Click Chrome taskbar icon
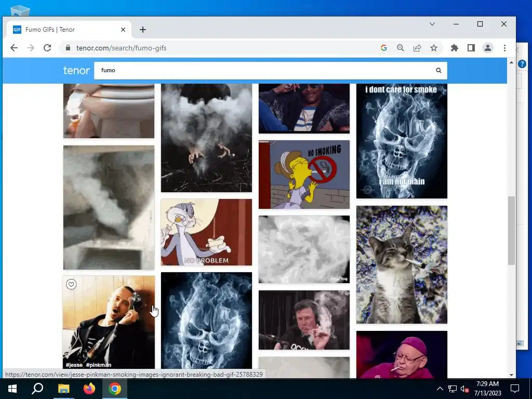This screenshot has width=532, height=399. [115, 389]
